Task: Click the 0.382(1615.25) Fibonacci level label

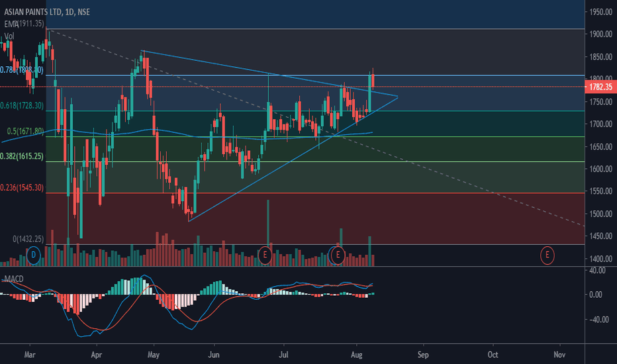Action: click(22, 156)
